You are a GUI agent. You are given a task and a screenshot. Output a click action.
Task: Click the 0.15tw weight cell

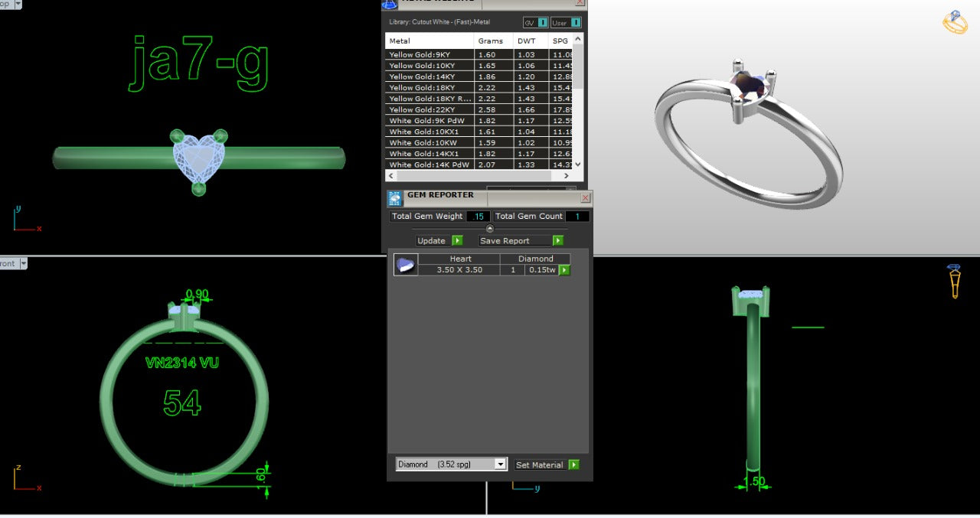pos(541,270)
